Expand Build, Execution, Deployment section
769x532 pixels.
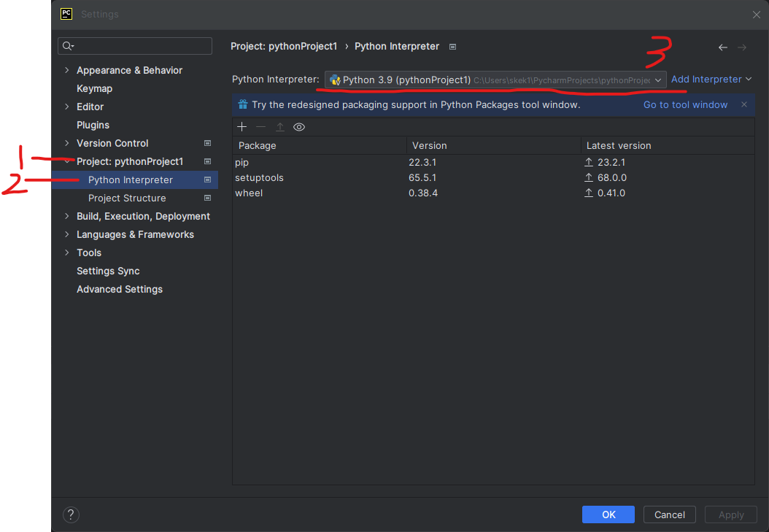click(x=66, y=216)
